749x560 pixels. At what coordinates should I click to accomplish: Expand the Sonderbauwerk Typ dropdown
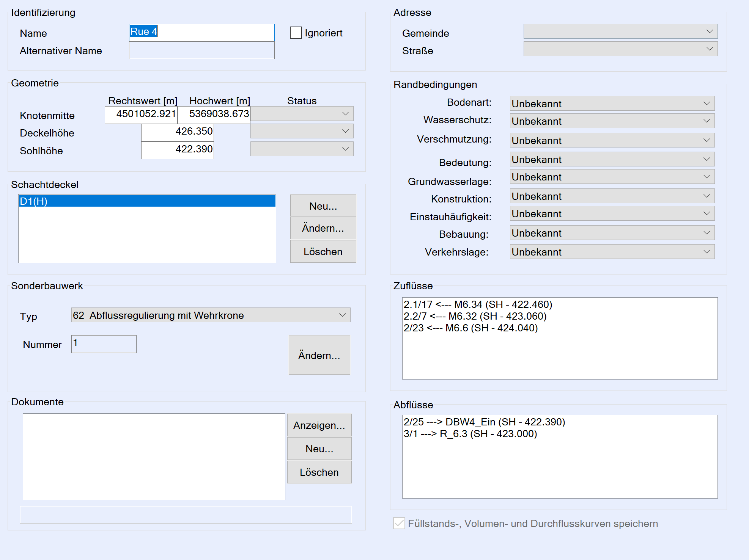(x=211, y=315)
